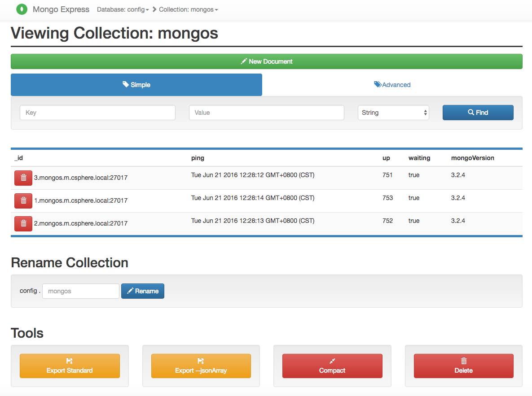Click the Value search input field
The image size is (532, 396).
266,112
